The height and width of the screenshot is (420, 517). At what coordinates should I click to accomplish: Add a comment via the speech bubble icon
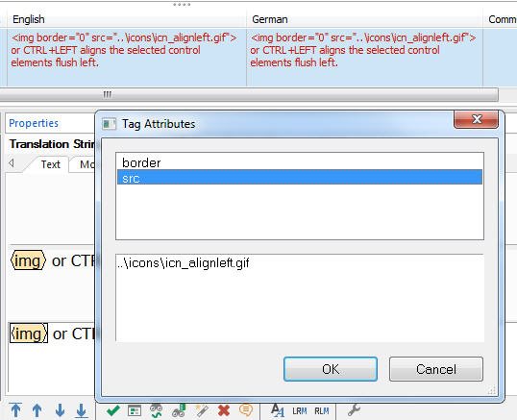click(246, 410)
